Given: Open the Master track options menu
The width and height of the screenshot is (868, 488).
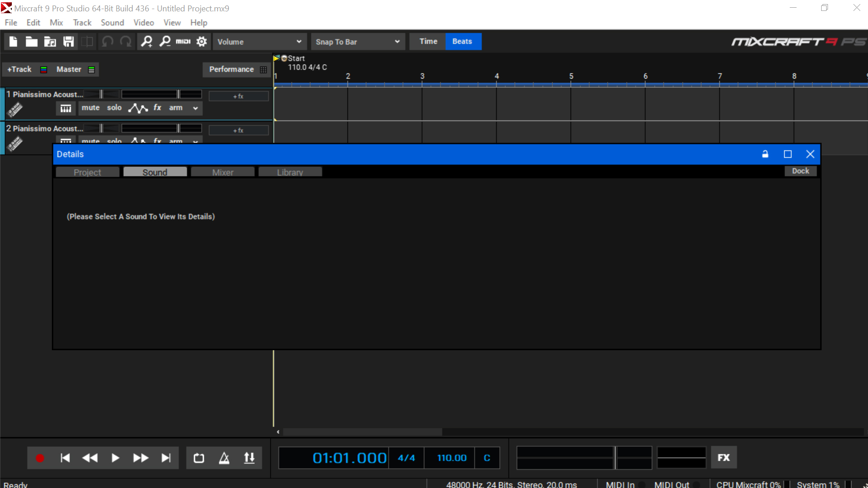Looking at the screenshot, I should click(x=91, y=70).
